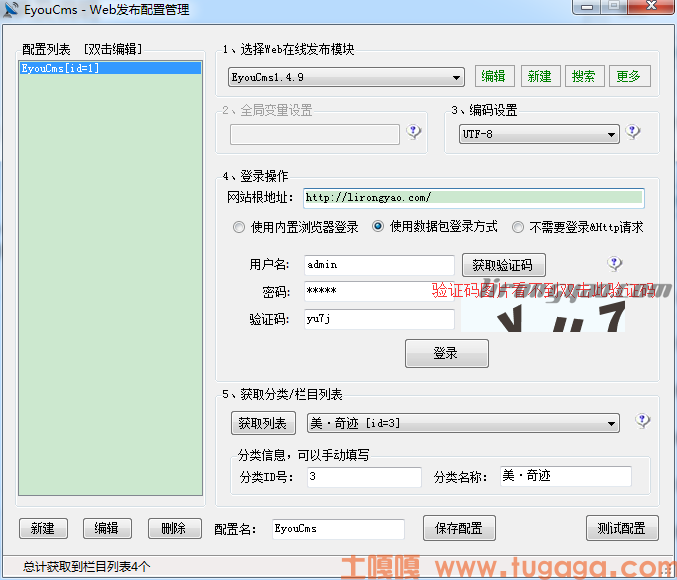Focus the 网站根地址 URL field

(473, 198)
